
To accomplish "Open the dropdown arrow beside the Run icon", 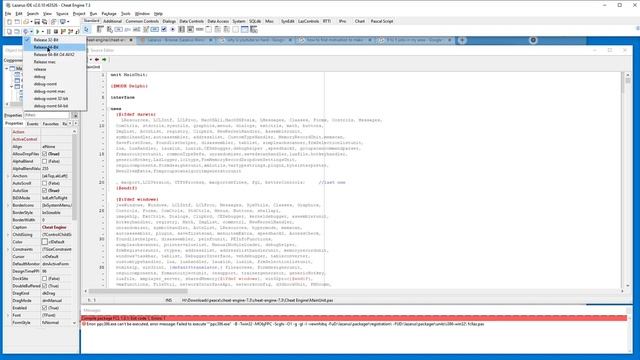I will [43, 31].
